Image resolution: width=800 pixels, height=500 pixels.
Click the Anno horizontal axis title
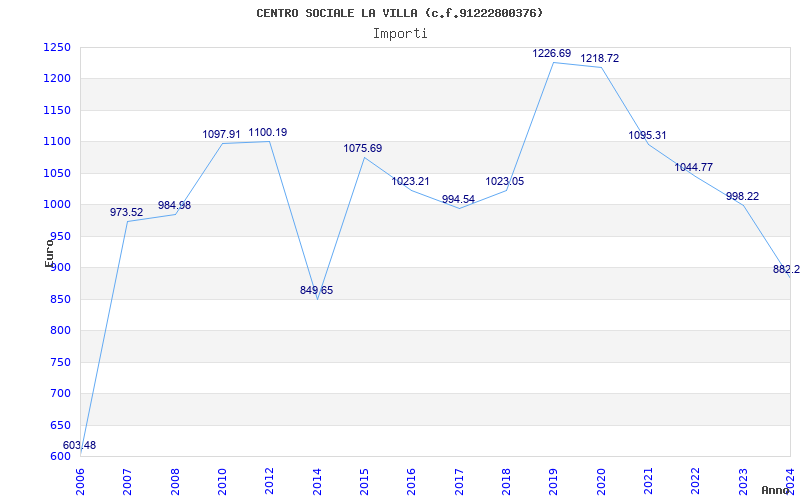coord(776,491)
